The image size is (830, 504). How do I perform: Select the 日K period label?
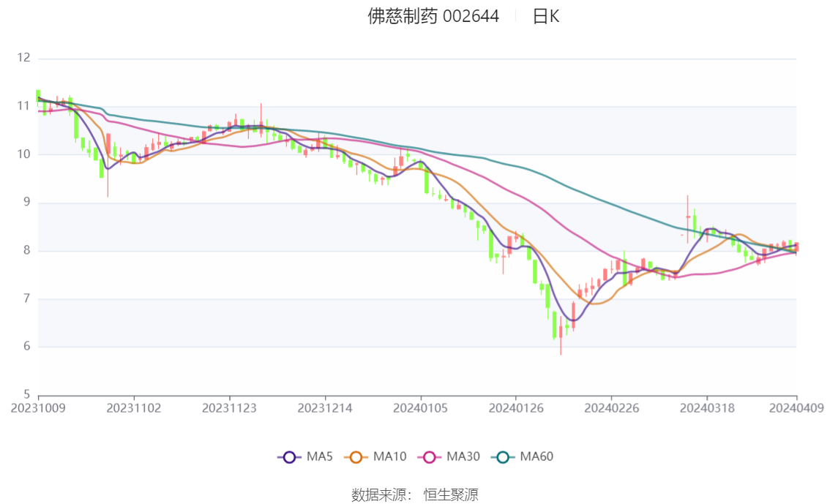pos(546,16)
